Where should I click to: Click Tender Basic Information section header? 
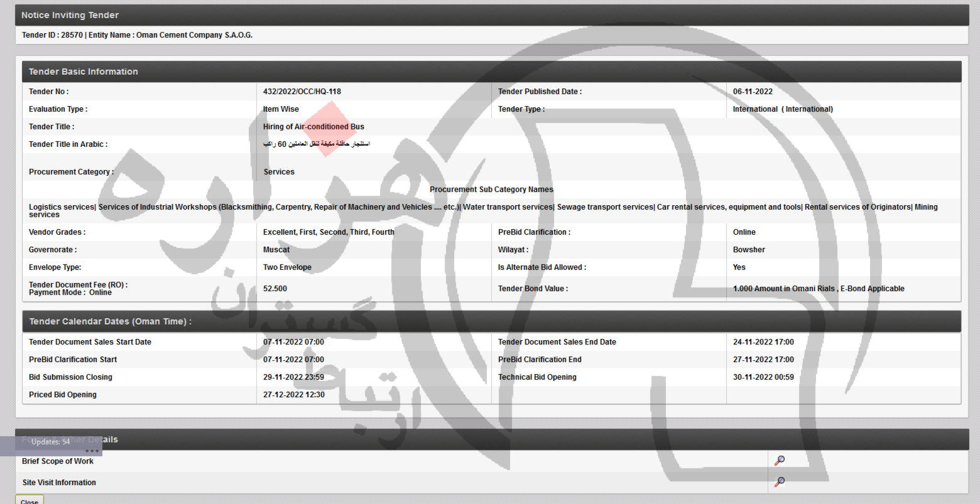tap(492, 72)
